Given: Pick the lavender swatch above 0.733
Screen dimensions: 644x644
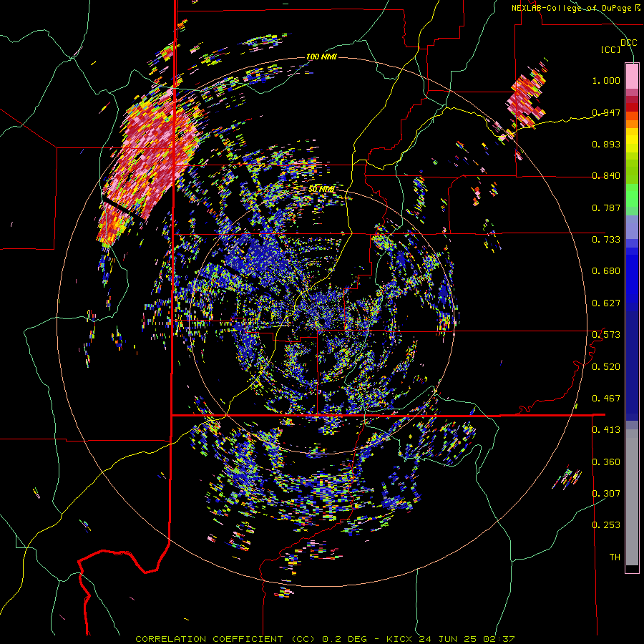Looking at the screenshot, I should (x=632, y=227).
